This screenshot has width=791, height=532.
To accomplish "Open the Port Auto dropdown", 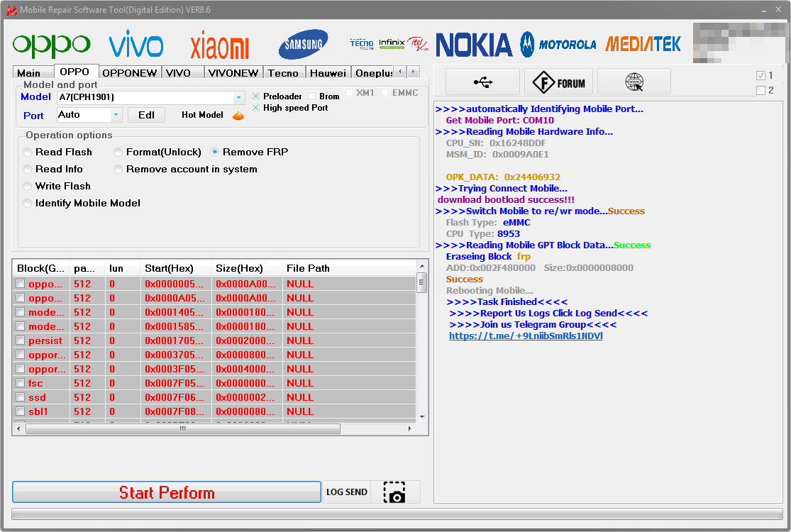I will 116,115.
